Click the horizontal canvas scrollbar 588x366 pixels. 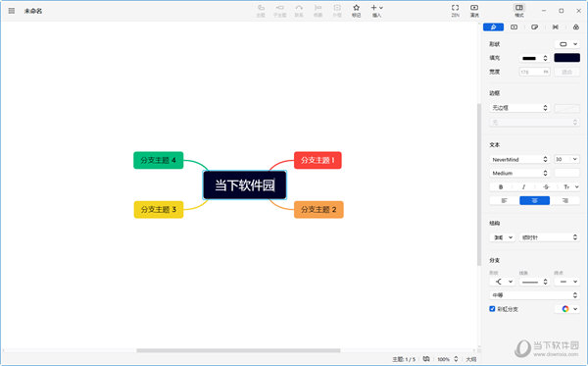point(238,350)
